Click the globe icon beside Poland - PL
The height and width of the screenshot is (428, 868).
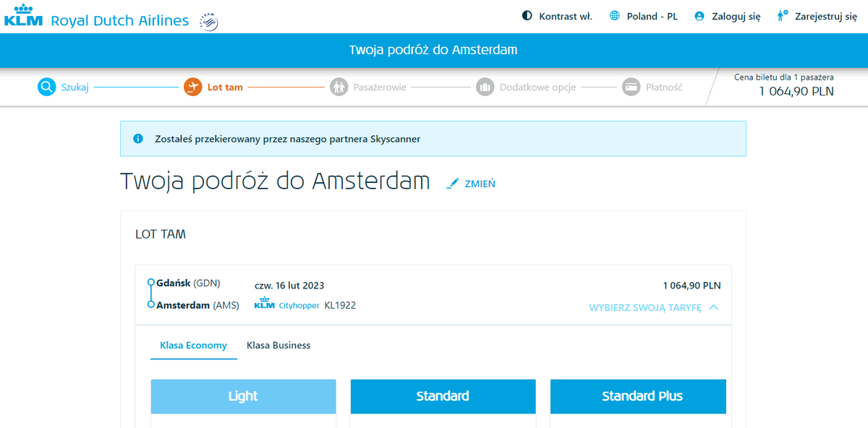point(615,16)
